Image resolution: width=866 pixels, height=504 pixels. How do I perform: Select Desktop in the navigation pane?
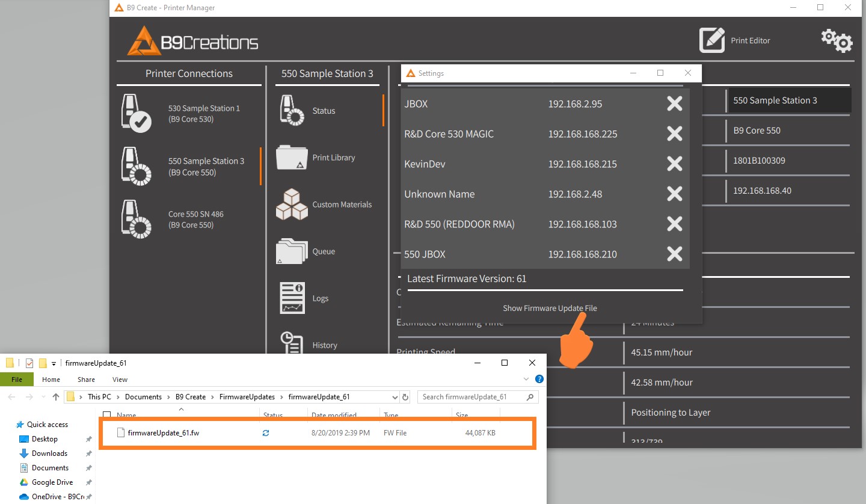45,439
